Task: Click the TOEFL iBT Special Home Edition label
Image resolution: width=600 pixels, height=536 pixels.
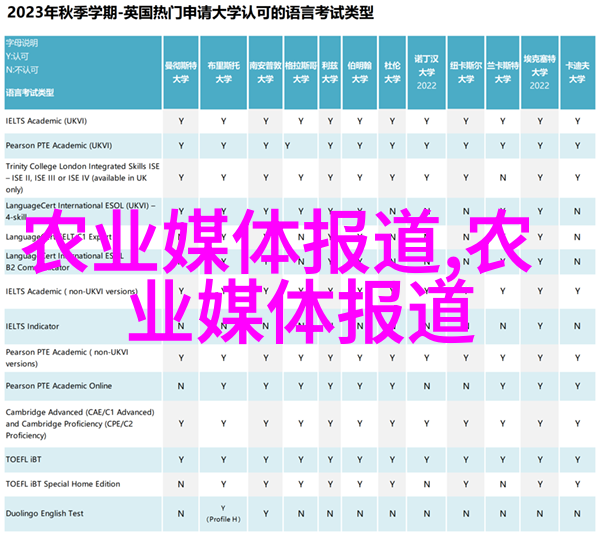Action: point(63,484)
